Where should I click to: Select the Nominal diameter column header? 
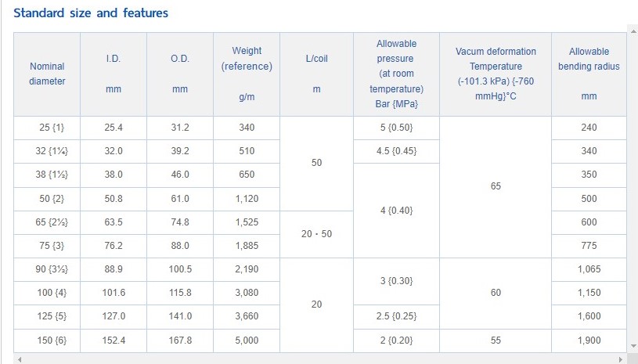point(47,74)
